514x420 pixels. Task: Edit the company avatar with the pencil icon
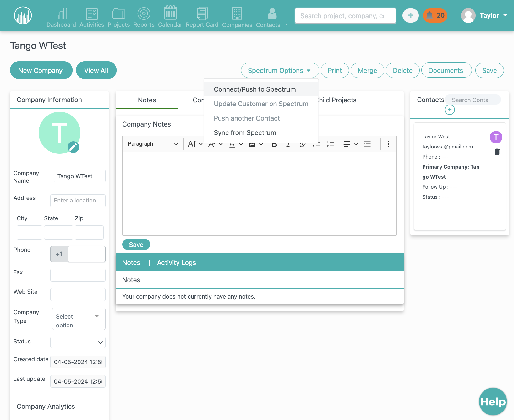(x=73, y=147)
